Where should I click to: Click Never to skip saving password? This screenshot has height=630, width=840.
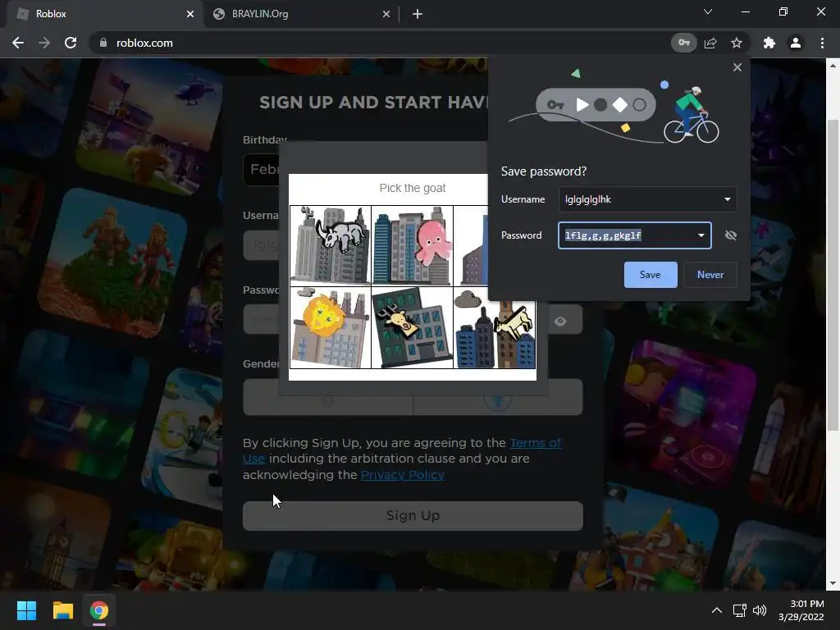[710, 275]
